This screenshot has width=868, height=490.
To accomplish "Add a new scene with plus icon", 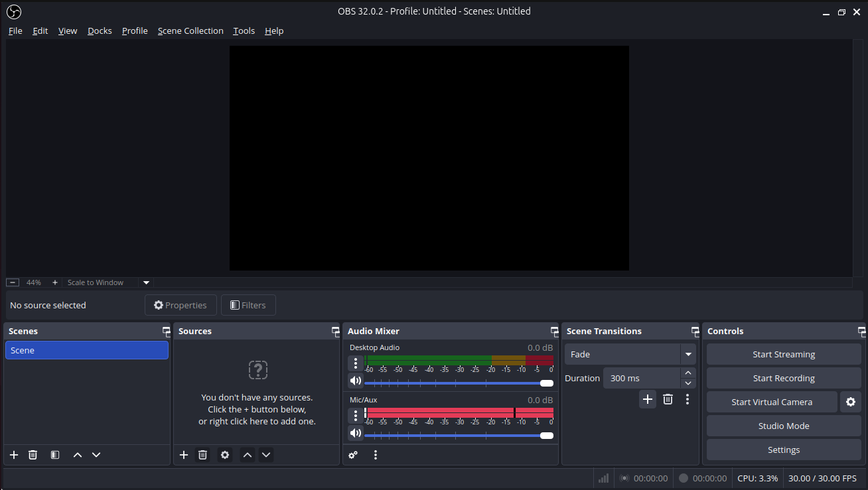I will click(x=14, y=455).
